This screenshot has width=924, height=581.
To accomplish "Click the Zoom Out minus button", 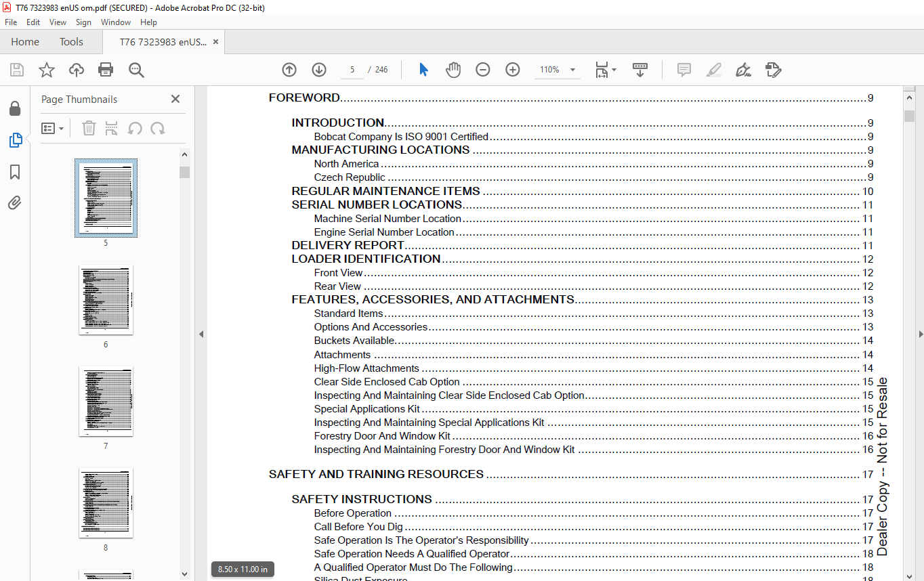I will point(482,70).
